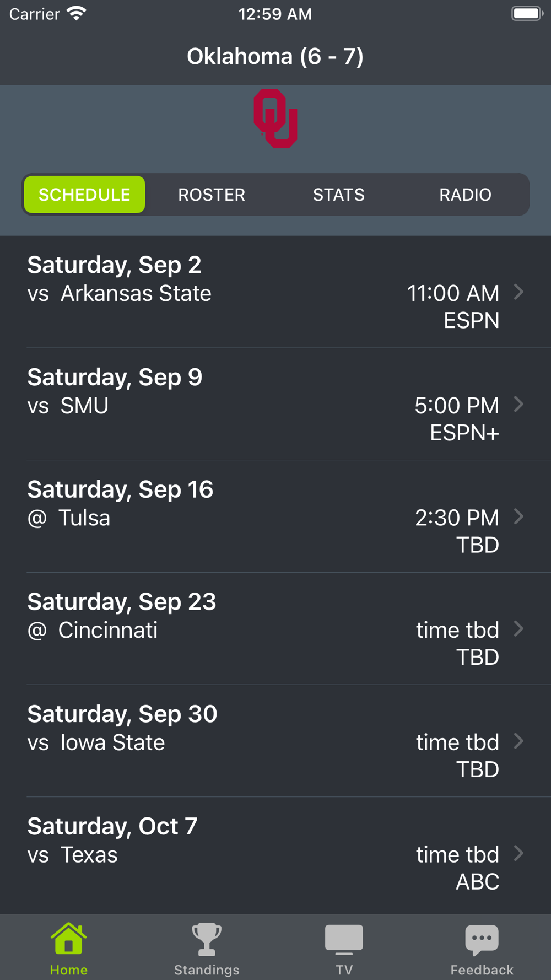Viewport: 551px width, 980px height.
Task: Switch to the STATS segment
Action: [x=339, y=195]
